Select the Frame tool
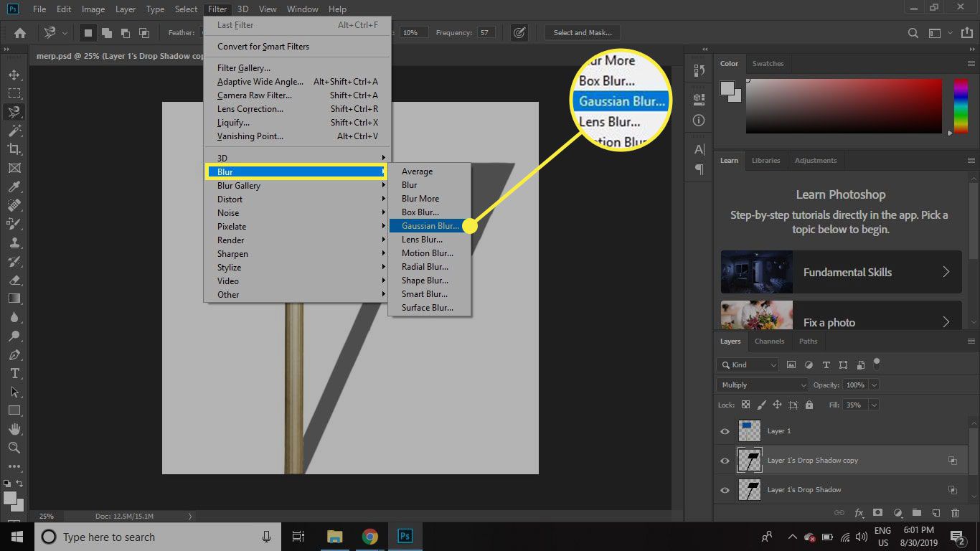980x551 pixels. coord(14,168)
